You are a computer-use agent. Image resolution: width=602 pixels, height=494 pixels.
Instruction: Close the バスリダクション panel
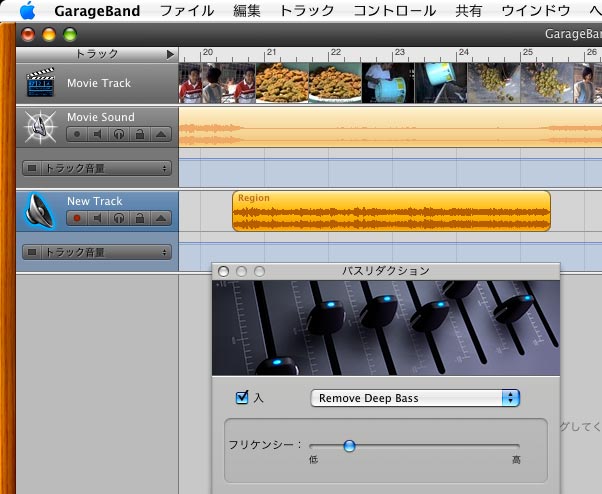coord(223,271)
